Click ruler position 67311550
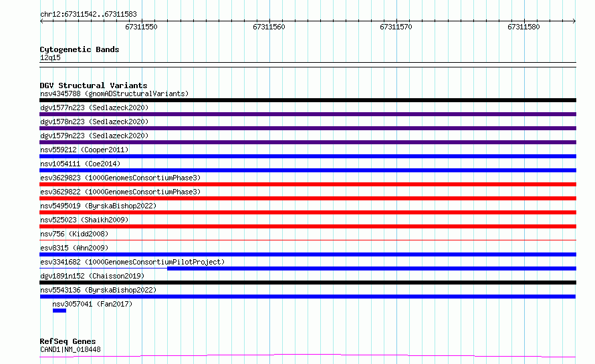Viewport: 595px width, 364px height. 141,27
